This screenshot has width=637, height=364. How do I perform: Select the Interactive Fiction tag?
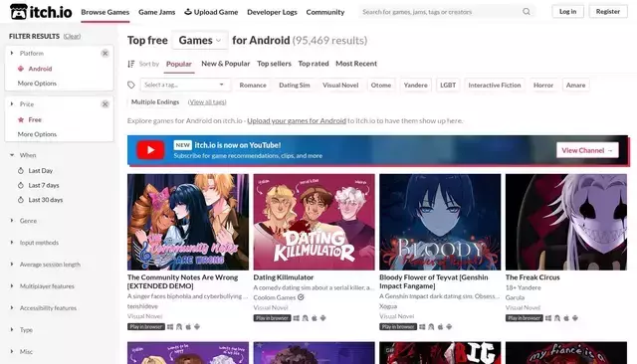[x=495, y=85]
